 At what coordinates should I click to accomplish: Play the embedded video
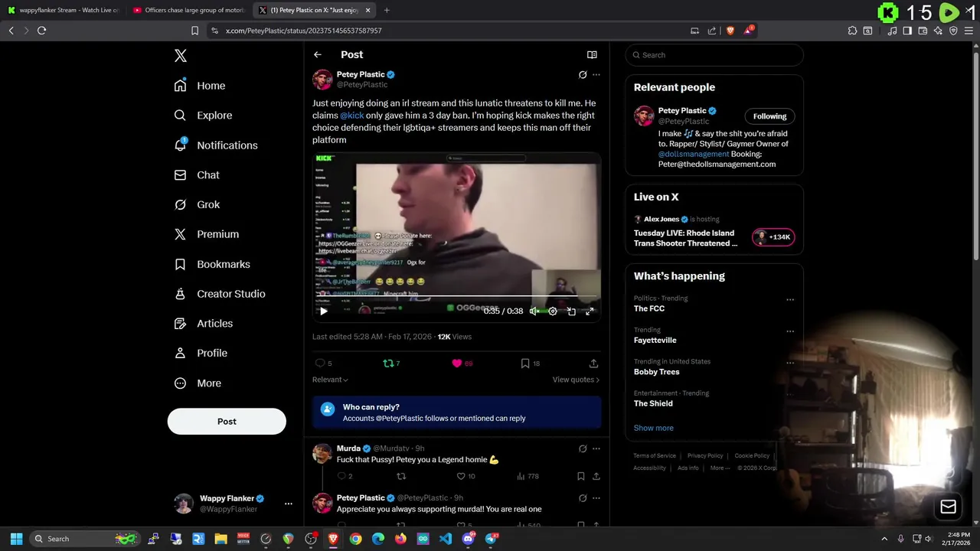coord(324,311)
